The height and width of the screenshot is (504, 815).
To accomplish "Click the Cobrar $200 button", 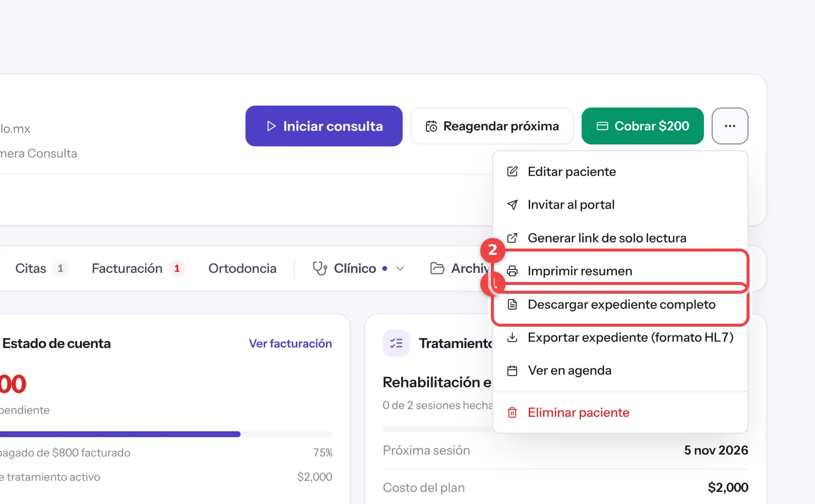I will [x=643, y=126].
